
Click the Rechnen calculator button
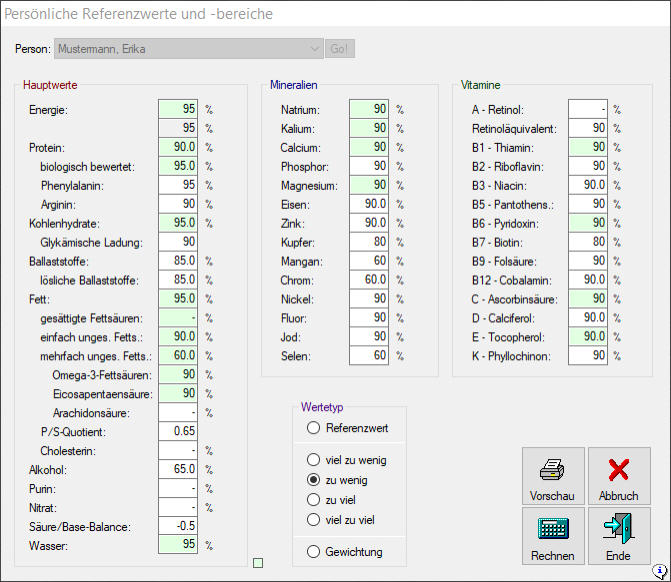point(552,537)
